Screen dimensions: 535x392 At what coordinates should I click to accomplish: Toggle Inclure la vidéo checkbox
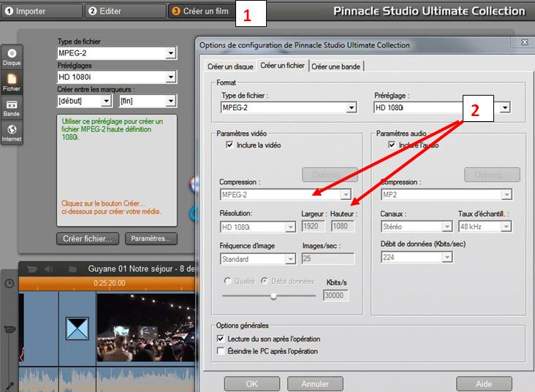click(x=229, y=145)
